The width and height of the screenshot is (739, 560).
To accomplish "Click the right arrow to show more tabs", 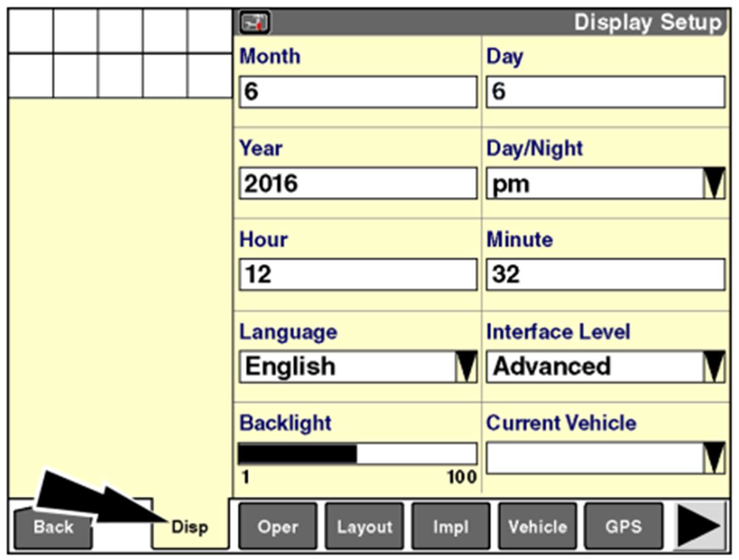I will (698, 525).
